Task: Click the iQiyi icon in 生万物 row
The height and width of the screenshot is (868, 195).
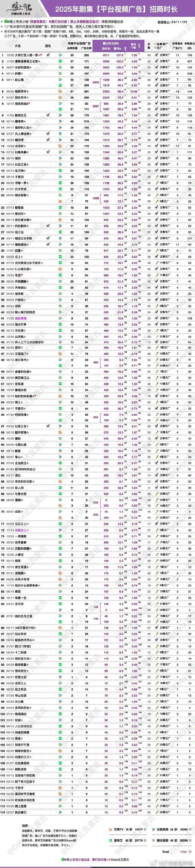Action: pos(60,171)
